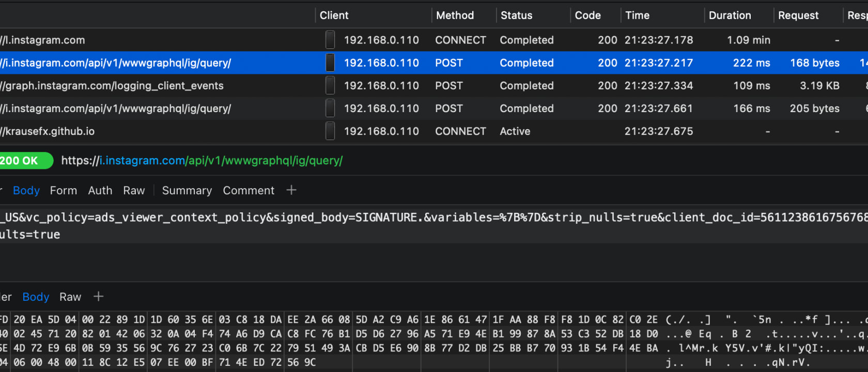The height and width of the screenshot is (372, 868).
Task: Click the ults=true line in request body
Action: 30,235
